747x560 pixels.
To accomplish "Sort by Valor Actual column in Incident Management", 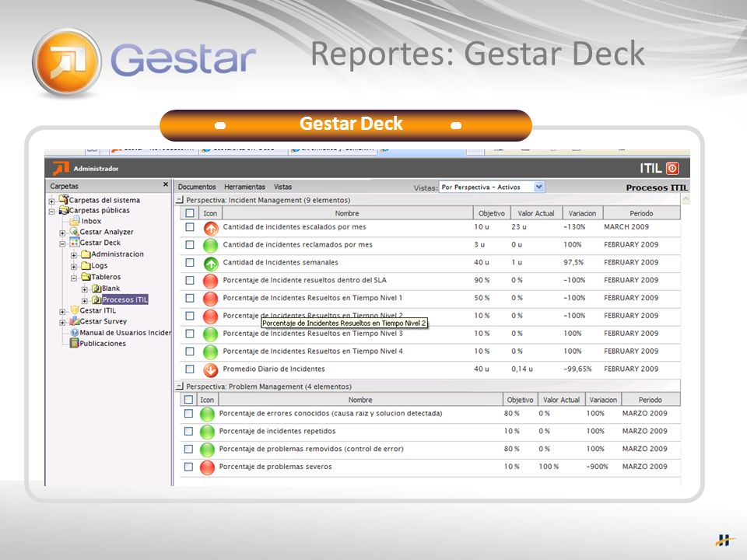I will (536, 213).
